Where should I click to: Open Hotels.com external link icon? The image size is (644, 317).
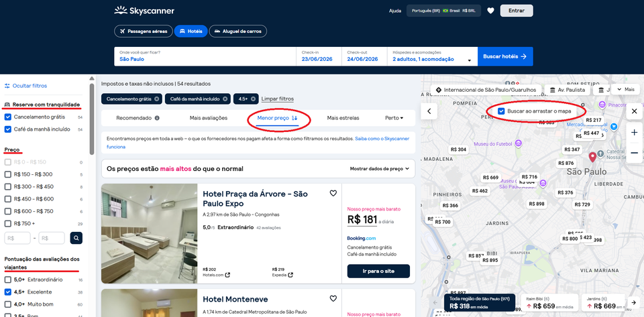[227, 275]
